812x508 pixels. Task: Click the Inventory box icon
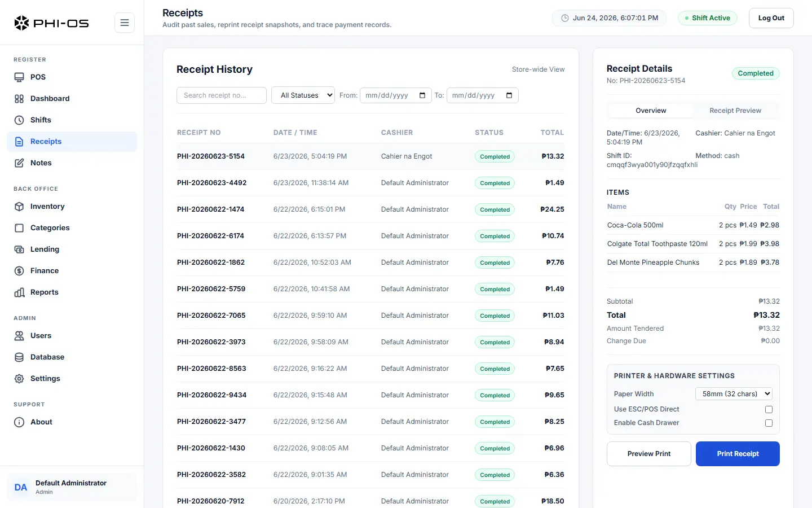tap(19, 207)
